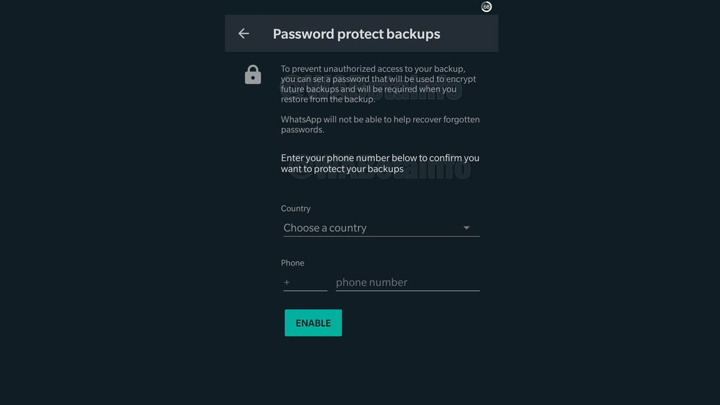Click the "Enter your phone number below" prompt

click(380, 163)
